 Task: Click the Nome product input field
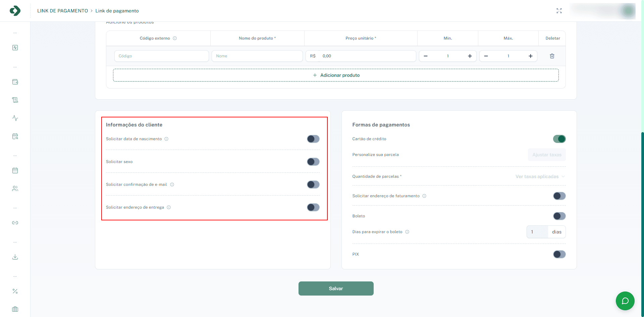pyautogui.click(x=257, y=56)
